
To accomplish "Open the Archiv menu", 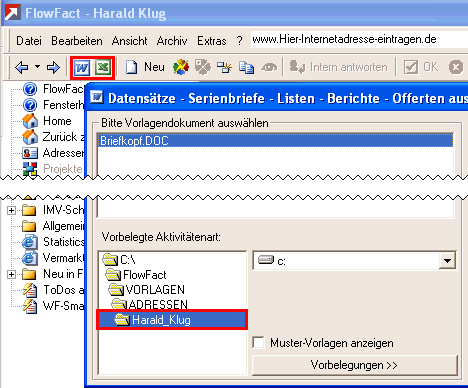I will [x=172, y=41].
